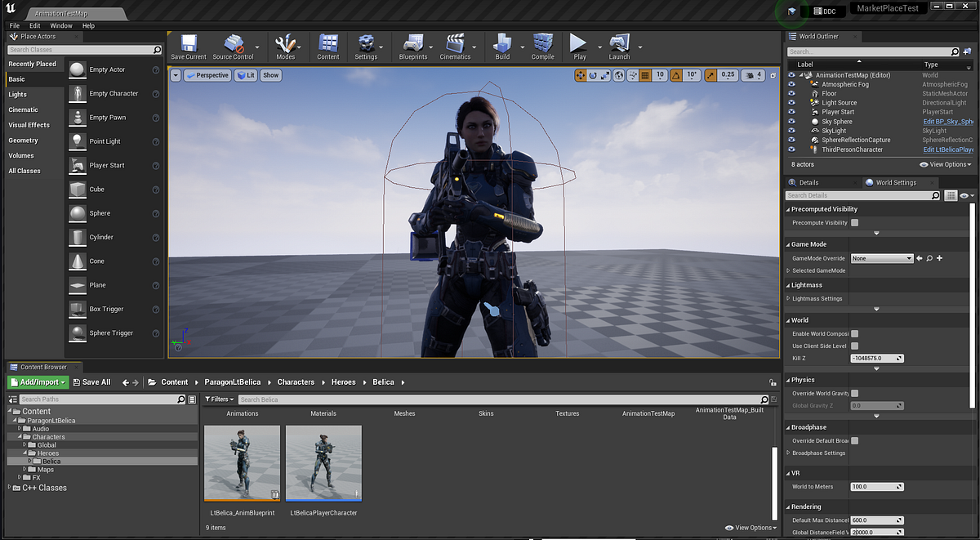Click the Build lighting icon

pyautogui.click(x=502, y=44)
